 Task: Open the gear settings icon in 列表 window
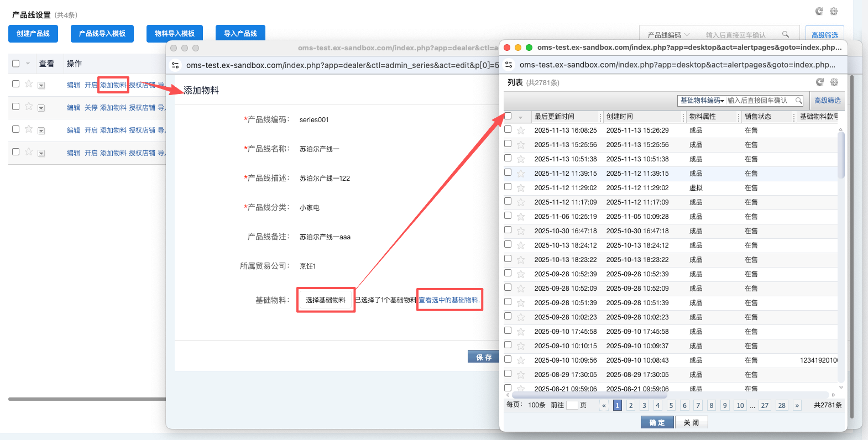pyautogui.click(x=834, y=82)
